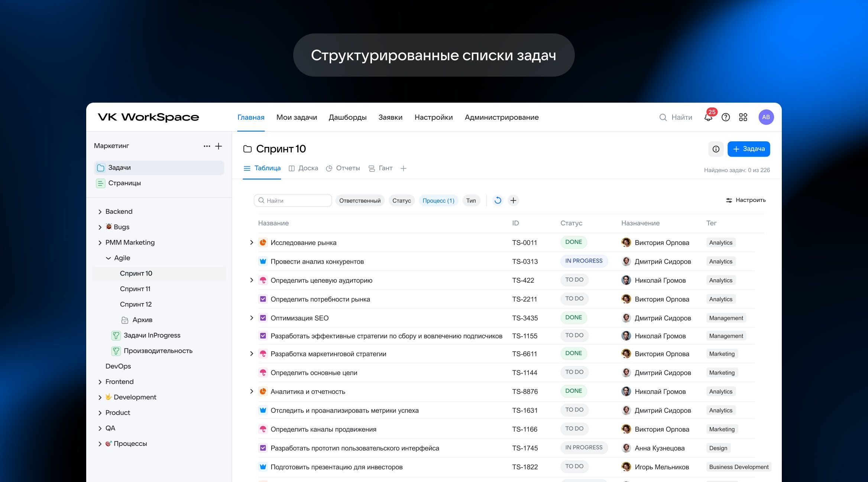Click the Sprint info icon button

click(x=716, y=149)
